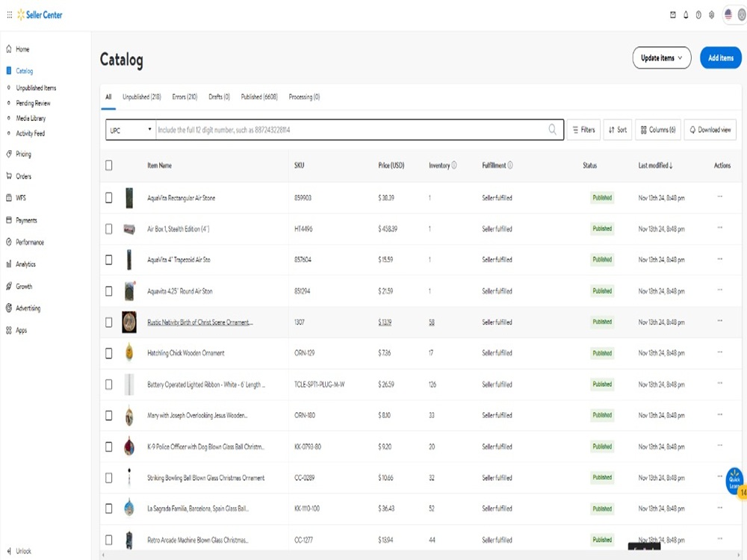Open the notifications bell icon
747x560 pixels.
686,15
